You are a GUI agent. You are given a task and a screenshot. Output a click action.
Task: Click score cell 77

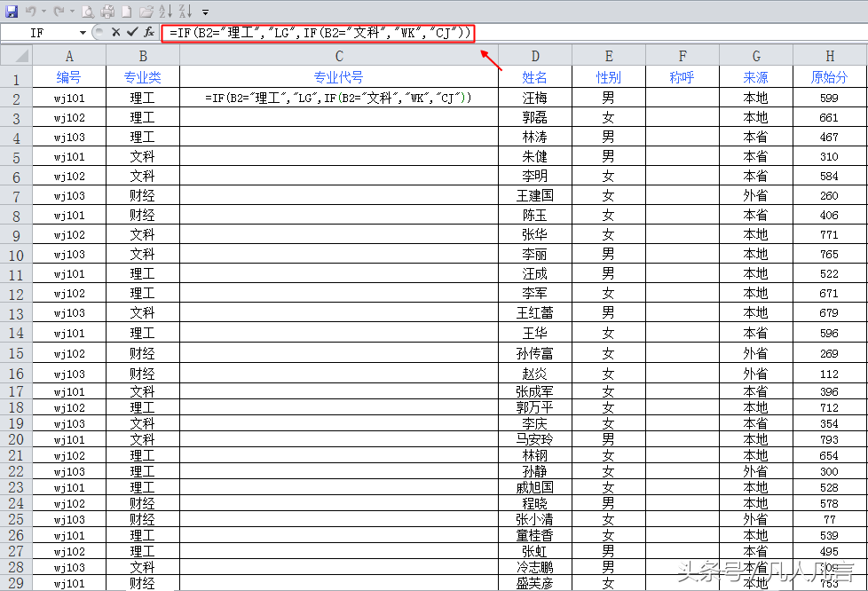coord(829,519)
